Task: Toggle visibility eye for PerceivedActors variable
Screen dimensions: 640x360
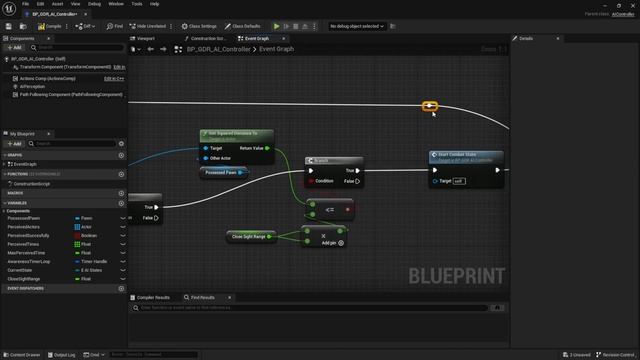Action: click(x=122, y=227)
